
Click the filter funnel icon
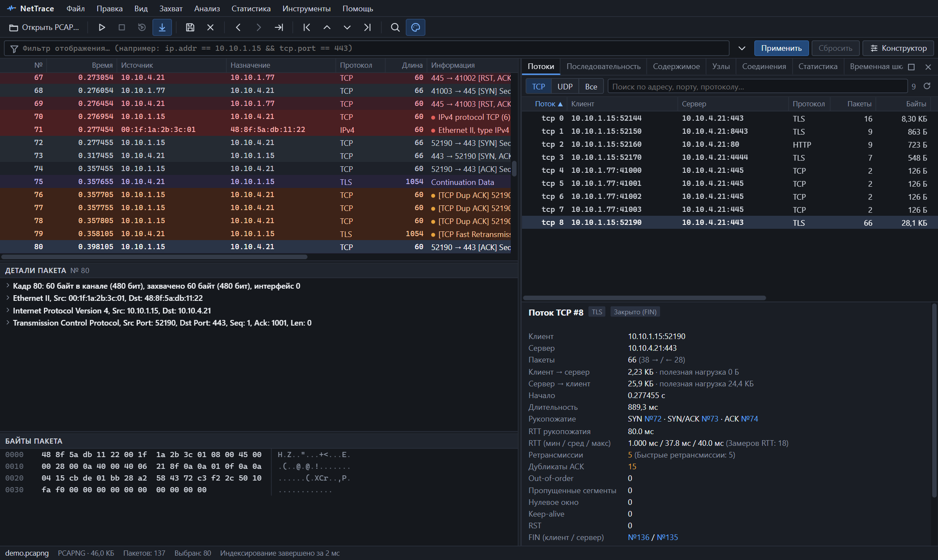pos(14,49)
